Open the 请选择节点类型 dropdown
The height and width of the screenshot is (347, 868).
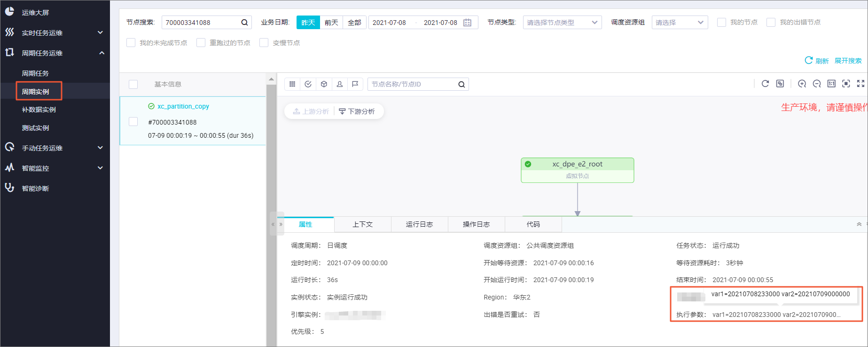562,23
